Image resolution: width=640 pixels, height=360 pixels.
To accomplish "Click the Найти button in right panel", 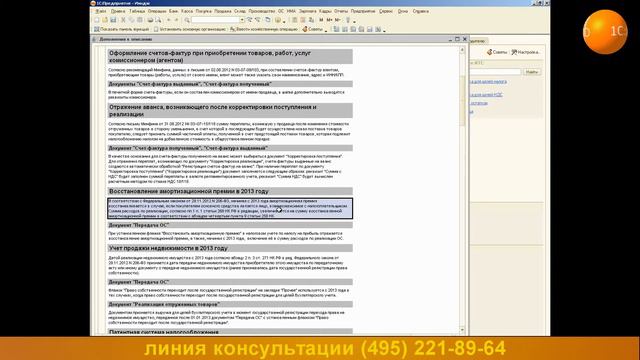I will tap(532, 72).
